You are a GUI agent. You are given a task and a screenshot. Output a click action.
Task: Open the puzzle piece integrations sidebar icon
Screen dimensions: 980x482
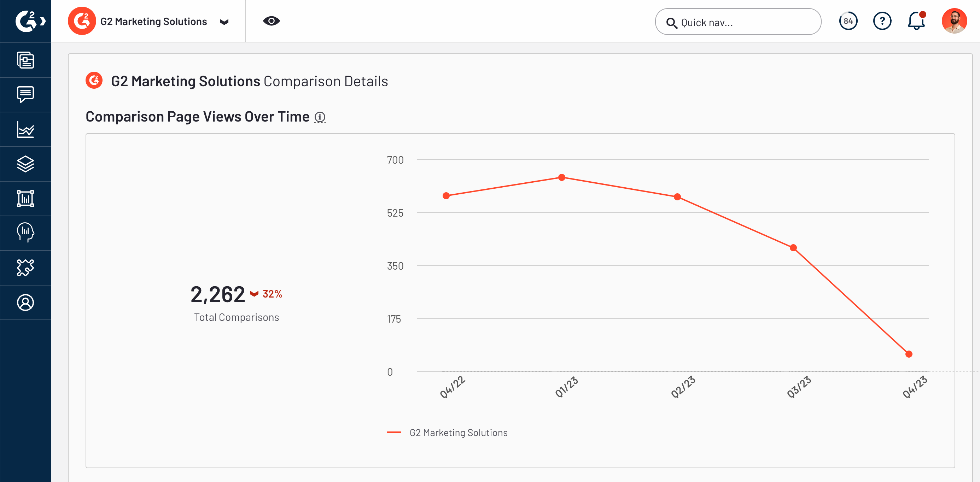pos(25,268)
